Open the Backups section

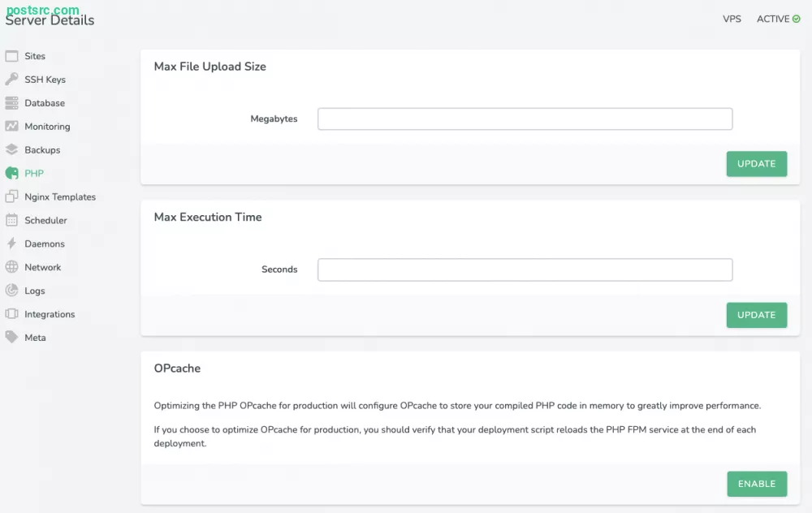click(42, 150)
